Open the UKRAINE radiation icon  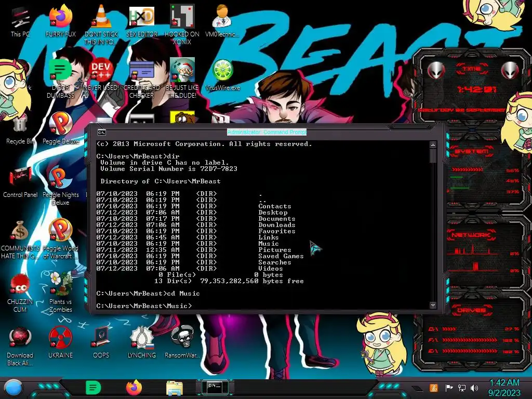60,343
